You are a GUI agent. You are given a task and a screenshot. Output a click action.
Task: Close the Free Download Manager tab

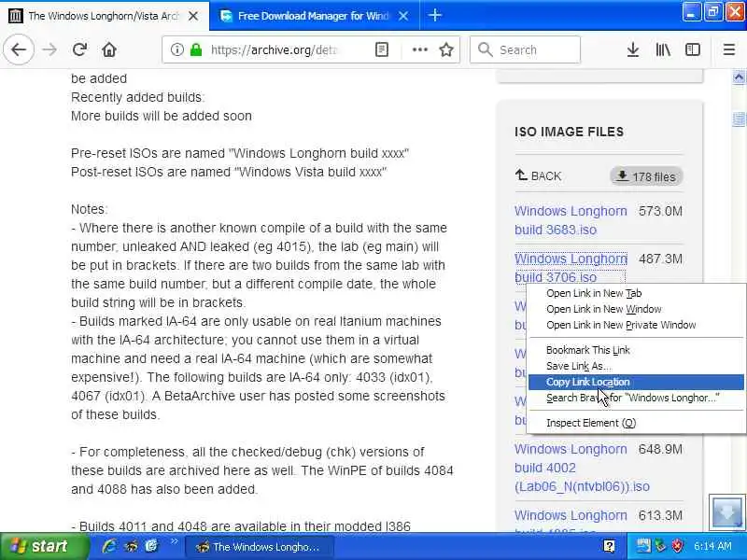(403, 16)
